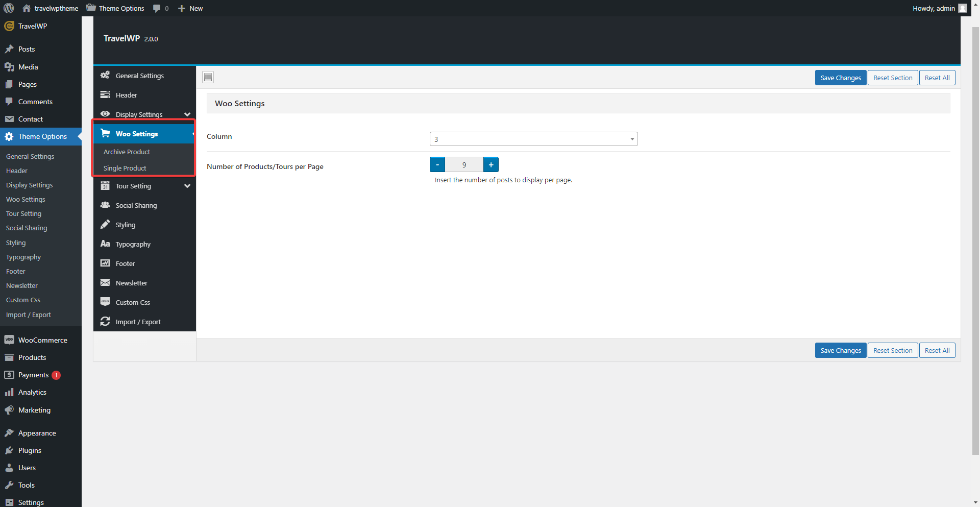Click top Save Changes button
Viewport: 980px width, 507px height.
click(841, 78)
